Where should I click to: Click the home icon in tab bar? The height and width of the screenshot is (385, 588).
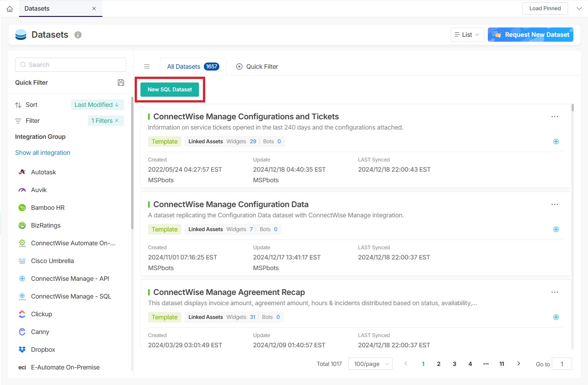point(10,9)
